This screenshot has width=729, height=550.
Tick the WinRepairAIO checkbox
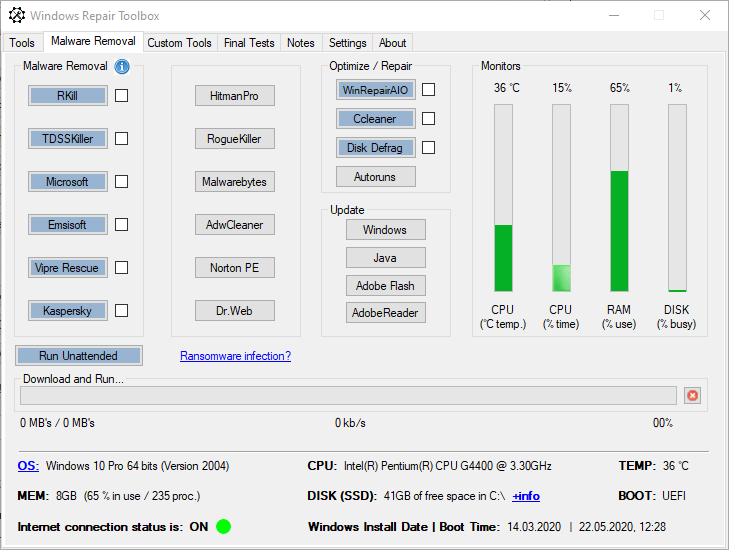(x=428, y=89)
